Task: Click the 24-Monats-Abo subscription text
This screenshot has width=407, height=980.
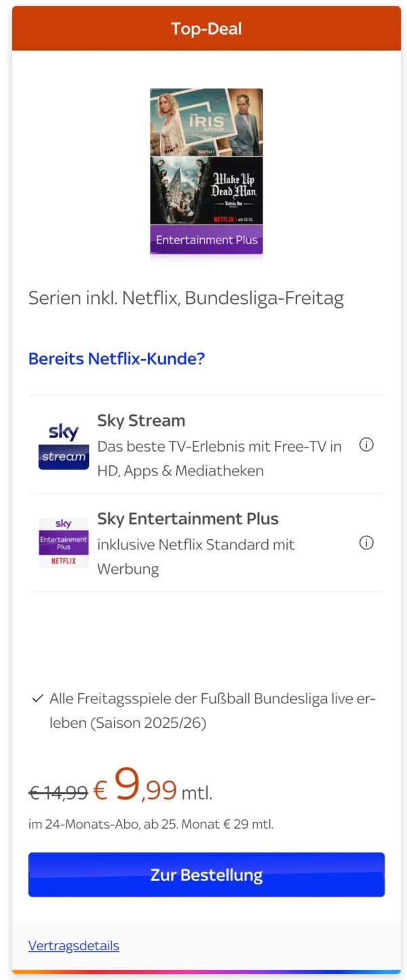Action: pyautogui.click(x=151, y=823)
